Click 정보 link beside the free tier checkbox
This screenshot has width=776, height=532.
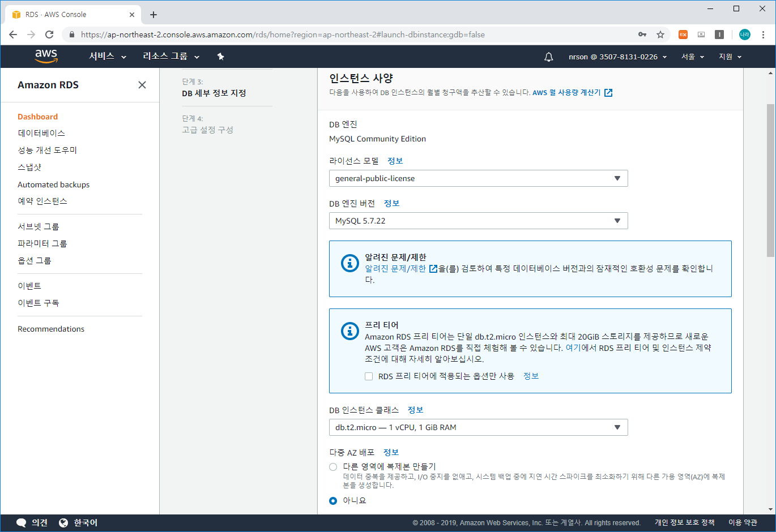(x=531, y=376)
